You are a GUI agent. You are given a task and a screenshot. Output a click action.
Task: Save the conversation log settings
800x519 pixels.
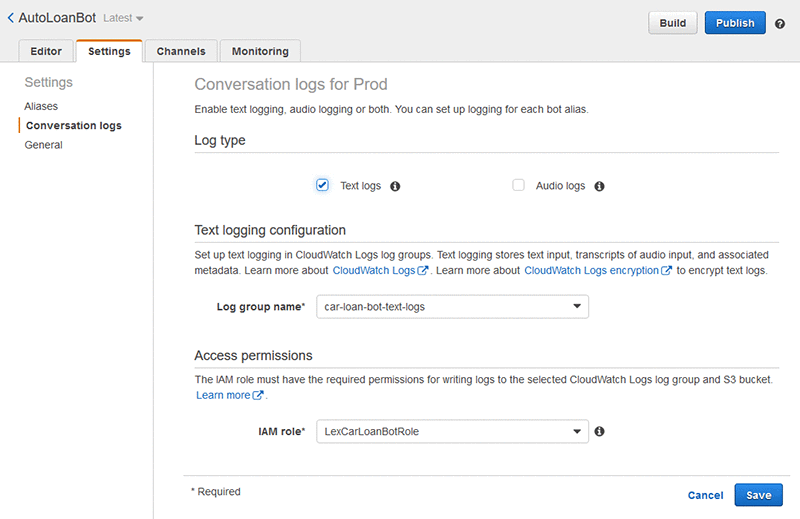(x=758, y=495)
